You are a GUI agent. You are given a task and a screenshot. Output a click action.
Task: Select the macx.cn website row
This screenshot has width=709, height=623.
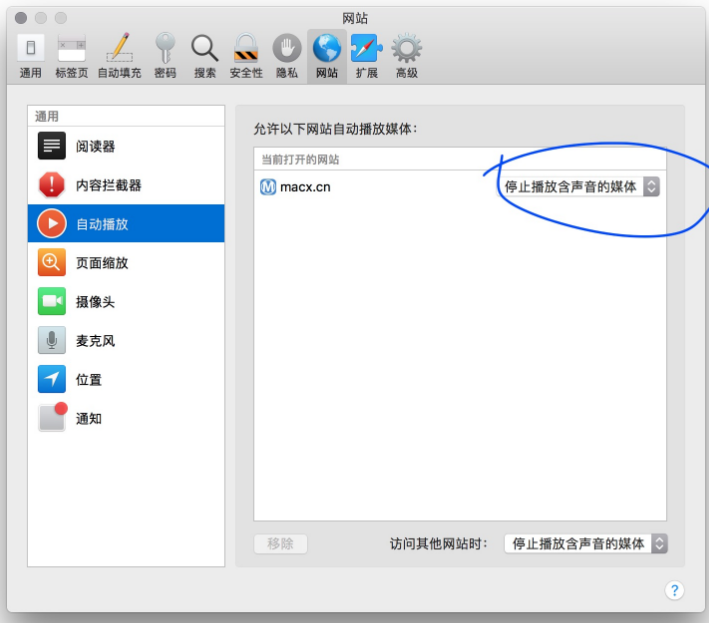coord(460,187)
